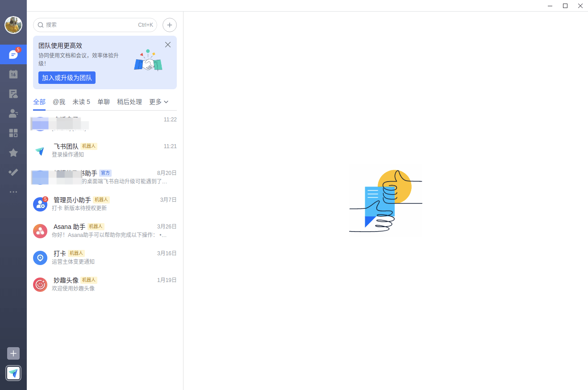Click the 加入或升级为团队 button
This screenshot has width=588, height=390.
click(x=67, y=78)
